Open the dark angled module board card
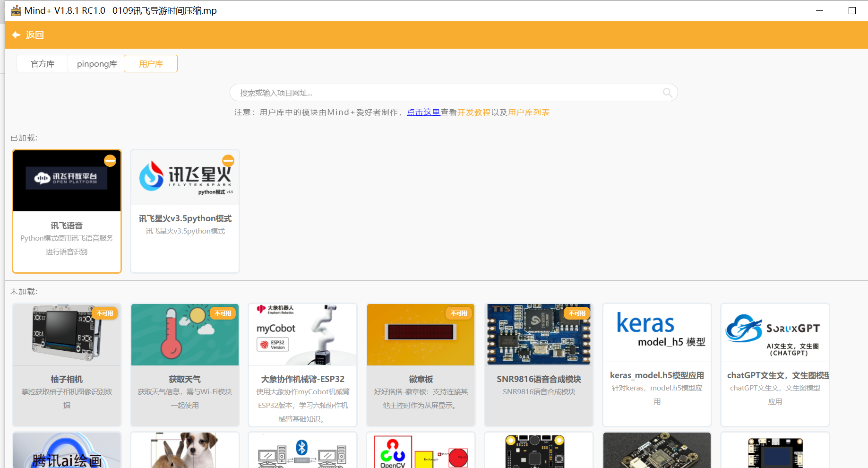868x468 pixels. tap(657, 450)
